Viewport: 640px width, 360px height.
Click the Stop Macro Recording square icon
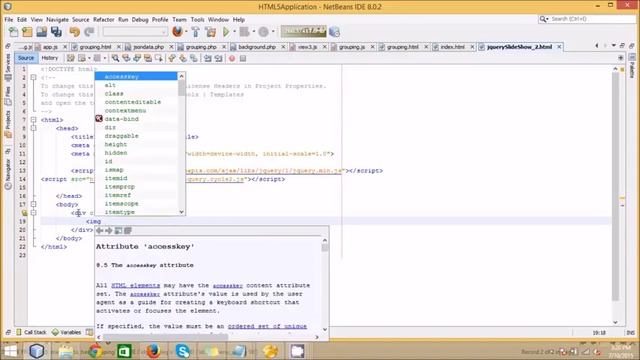pyautogui.click(x=243, y=58)
